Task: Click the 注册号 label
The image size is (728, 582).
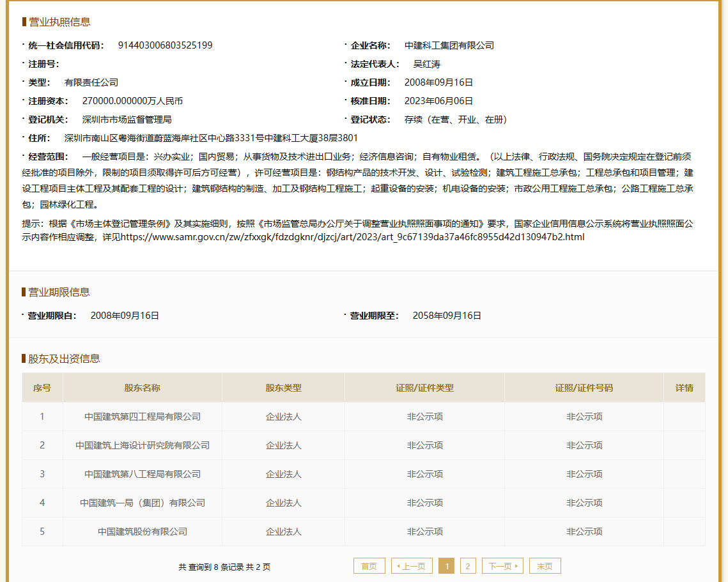Action: pos(43,64)
